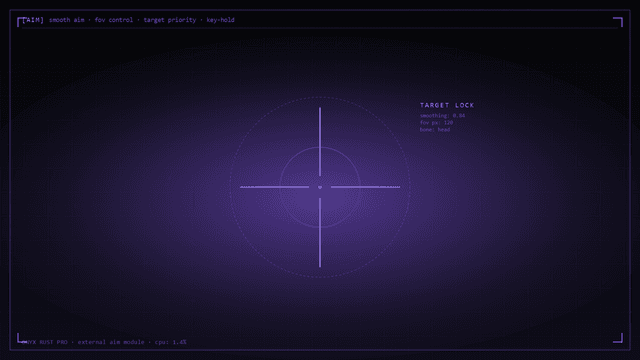Click the top vertical crosshair line

coord(320,142)
